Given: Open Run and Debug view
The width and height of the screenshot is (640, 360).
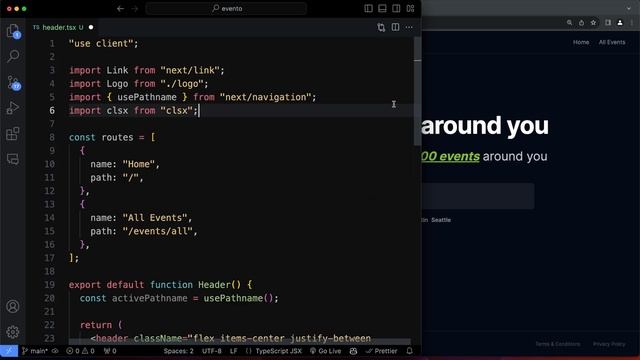Looking at the screenshot, I should [x=13, y=108].
